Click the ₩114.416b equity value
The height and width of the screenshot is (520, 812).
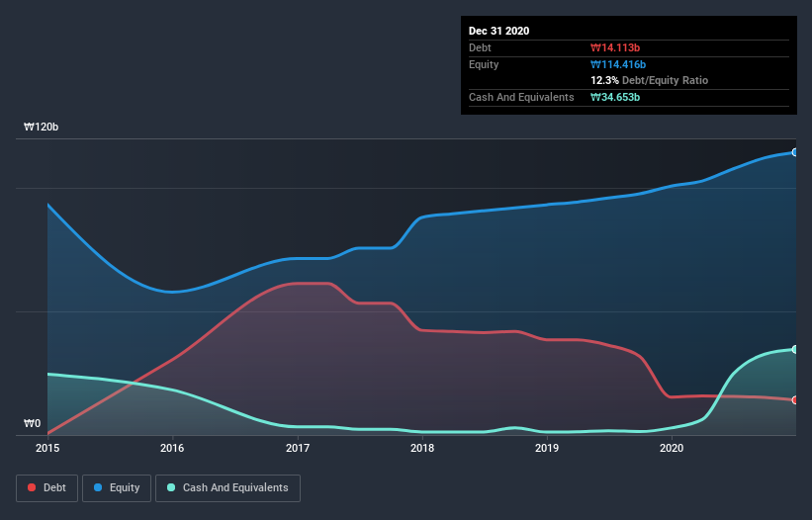tap(618, 64)
